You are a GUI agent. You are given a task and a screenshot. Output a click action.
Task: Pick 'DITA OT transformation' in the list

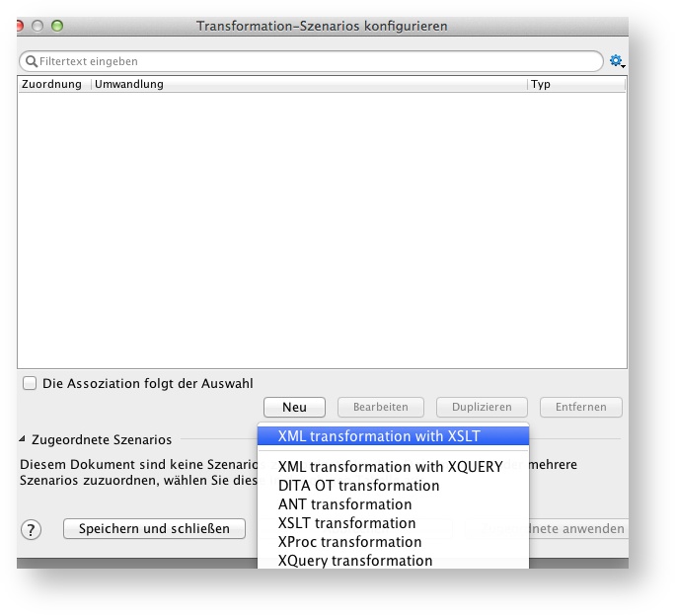[359, 486]
